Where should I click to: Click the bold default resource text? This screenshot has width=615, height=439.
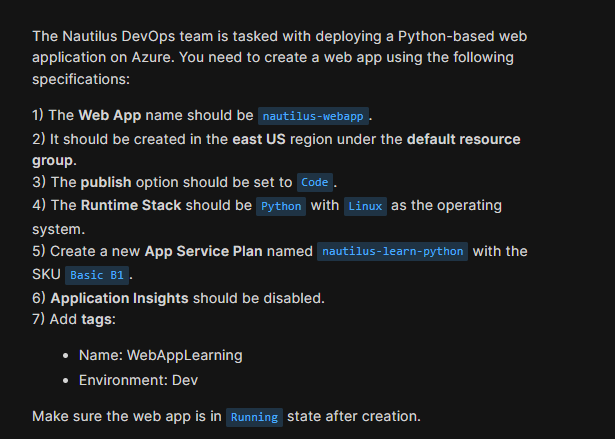tap(464, 139)
